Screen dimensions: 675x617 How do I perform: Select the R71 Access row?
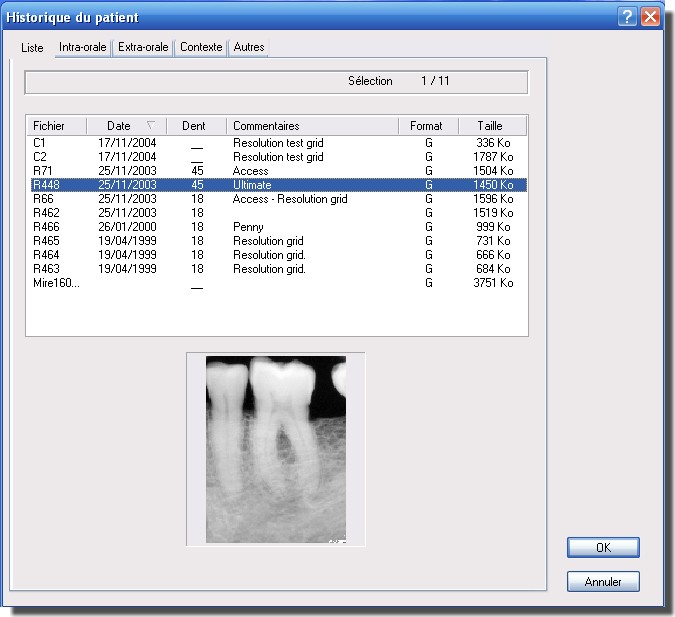44,171
